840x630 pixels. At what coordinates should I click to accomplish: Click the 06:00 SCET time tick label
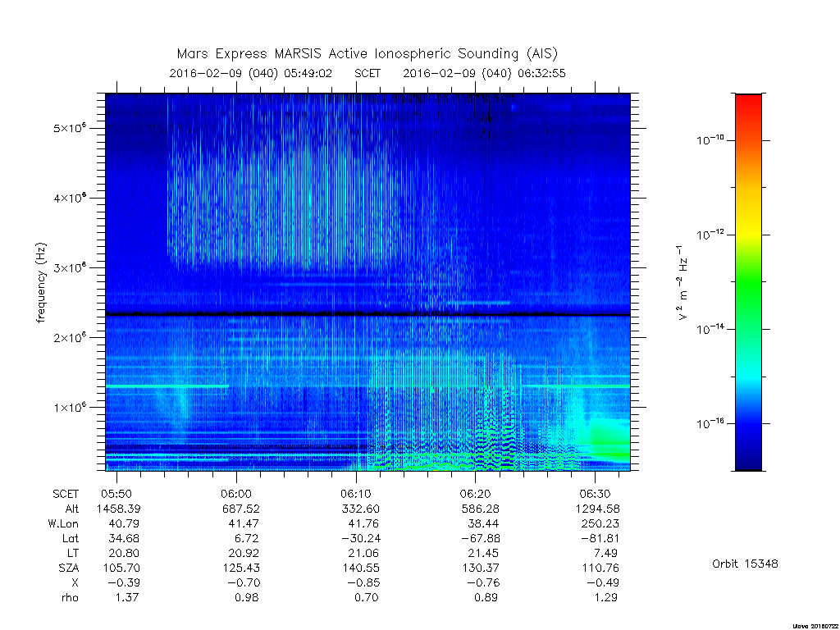[236, 494]
